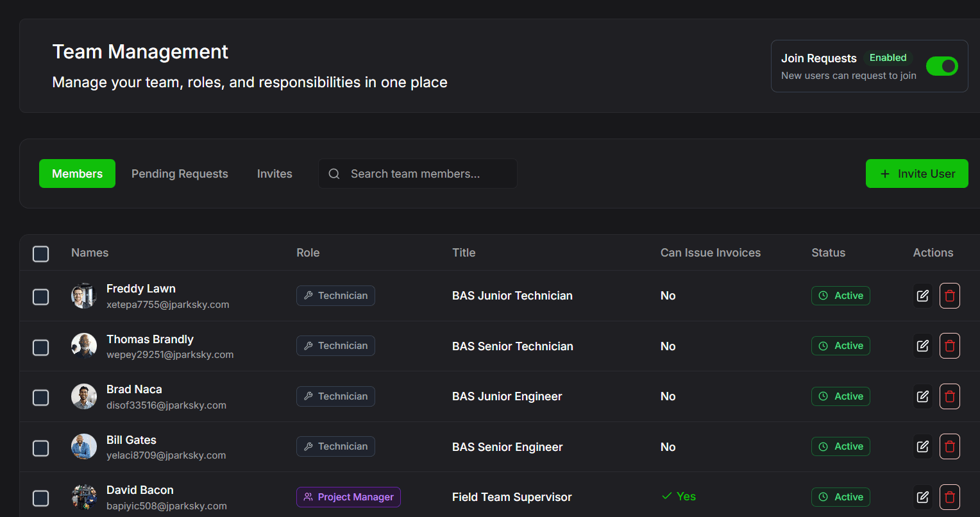This screenshot has width=980, height=517.
Task: Select the Members tab
Action: pyautogui.click(x=77, y=174)
